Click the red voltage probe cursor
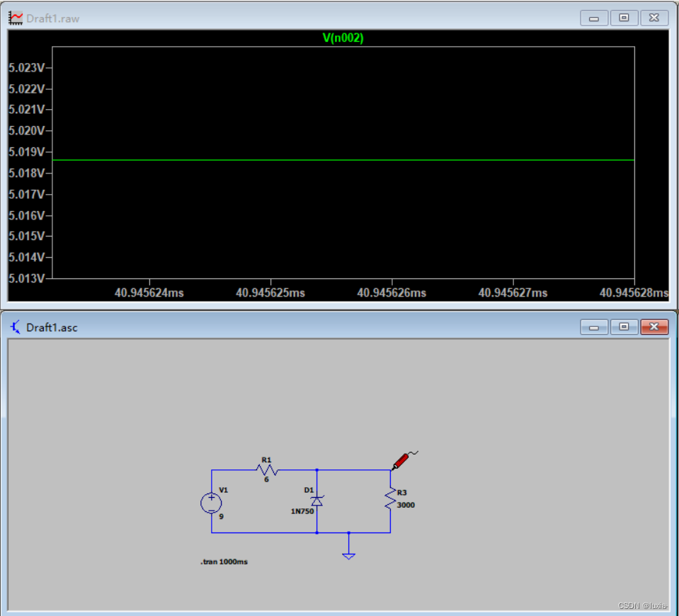The image size is (679, 616). (x=404, y=460)
